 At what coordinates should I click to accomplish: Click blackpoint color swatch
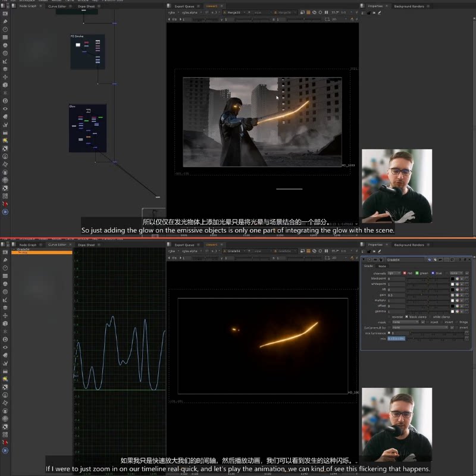(452, 278)
